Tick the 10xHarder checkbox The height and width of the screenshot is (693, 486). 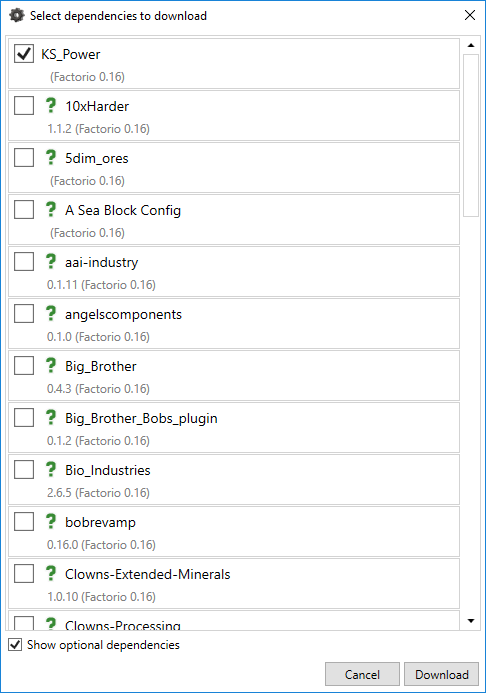[24, 106]
